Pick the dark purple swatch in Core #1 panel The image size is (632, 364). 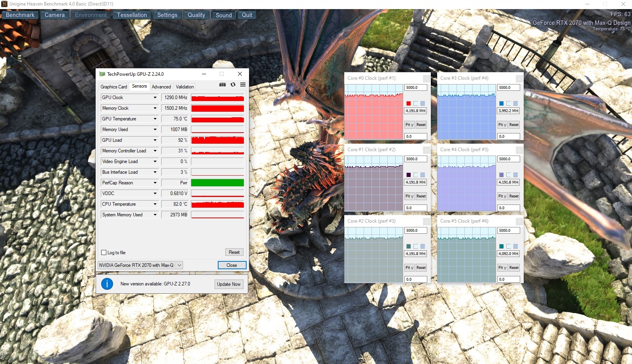coord(409,175)
